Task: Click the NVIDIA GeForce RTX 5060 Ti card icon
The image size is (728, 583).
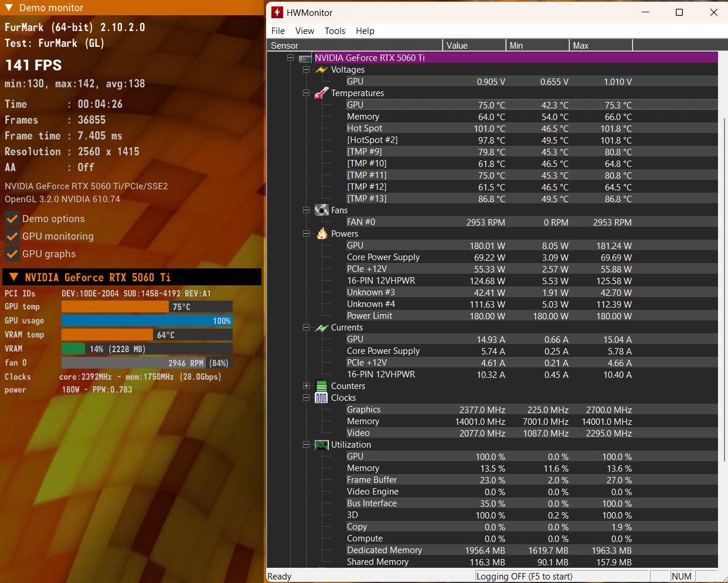Action: 305,58
